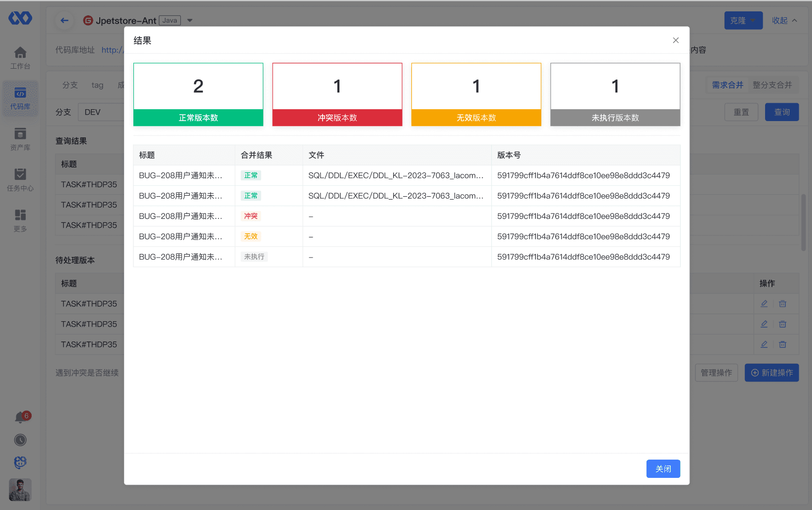This screenshot has width=812, height=510.
Task: Click the clock history icon
Action: point(20,440)
